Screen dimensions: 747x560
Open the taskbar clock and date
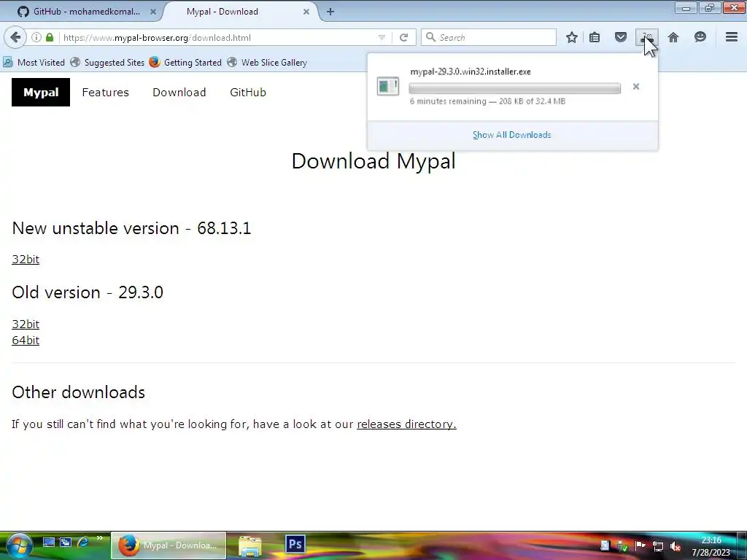711,546
